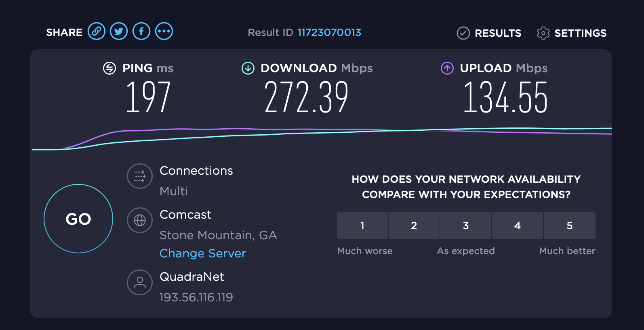Click the QuadraNet user profile icon

[x=140, y=282]
